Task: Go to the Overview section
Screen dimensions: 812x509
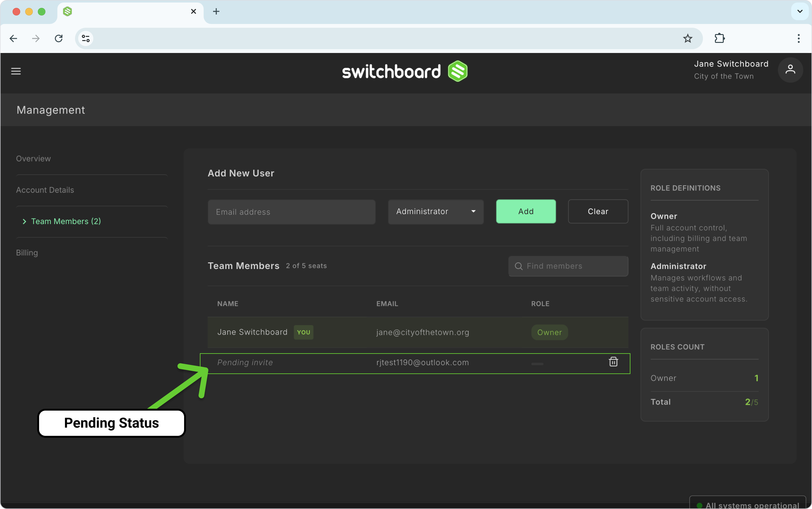Action: click(x=33, y=159)
